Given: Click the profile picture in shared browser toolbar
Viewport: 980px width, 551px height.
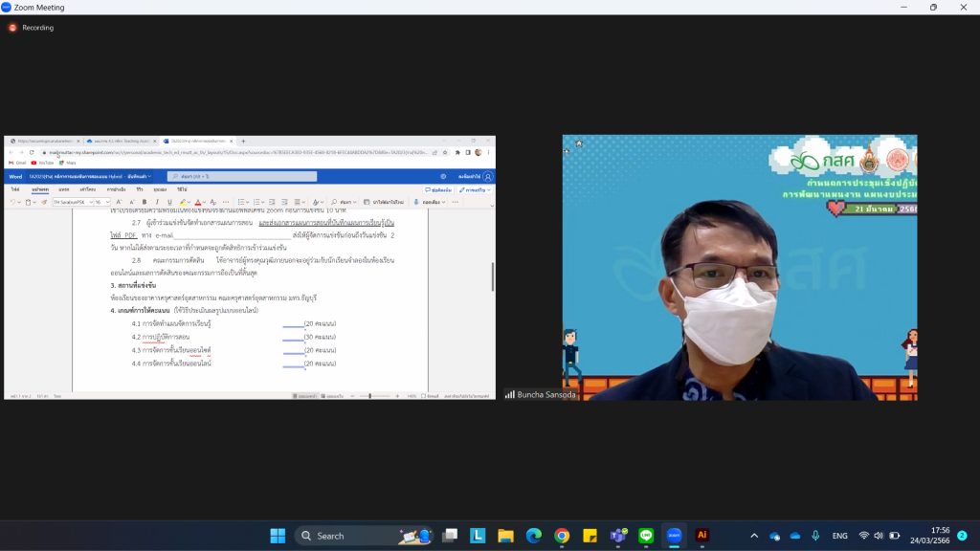Looking at the screenshot, I should point(479,152).
